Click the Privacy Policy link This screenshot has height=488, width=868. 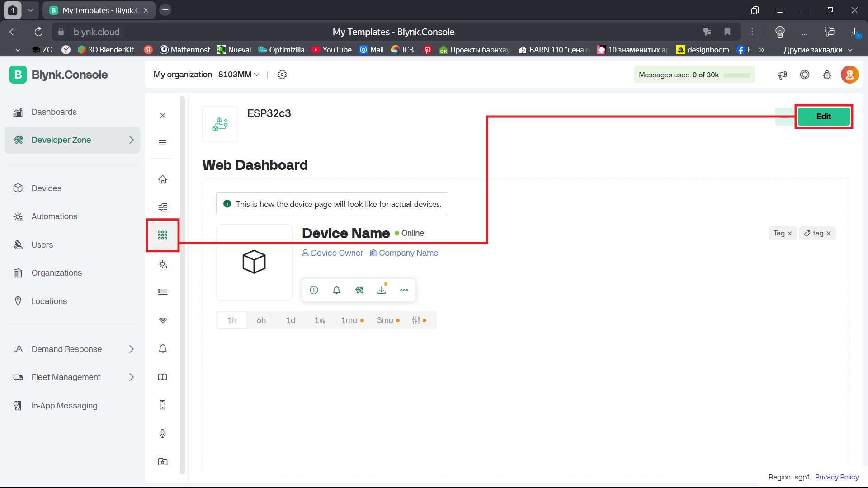click(x=837, y=477)
